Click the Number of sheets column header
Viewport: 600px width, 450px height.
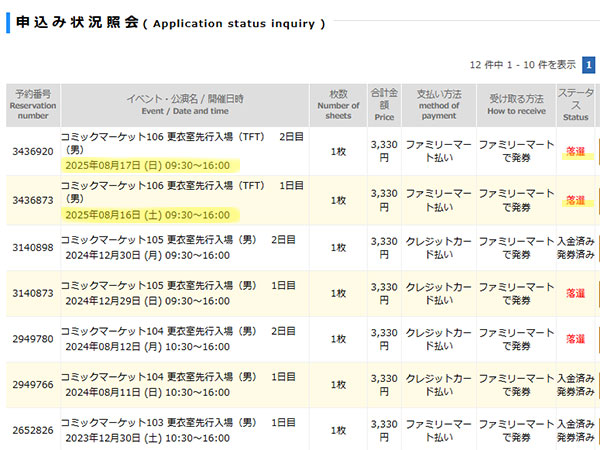[x=338, y=105]
